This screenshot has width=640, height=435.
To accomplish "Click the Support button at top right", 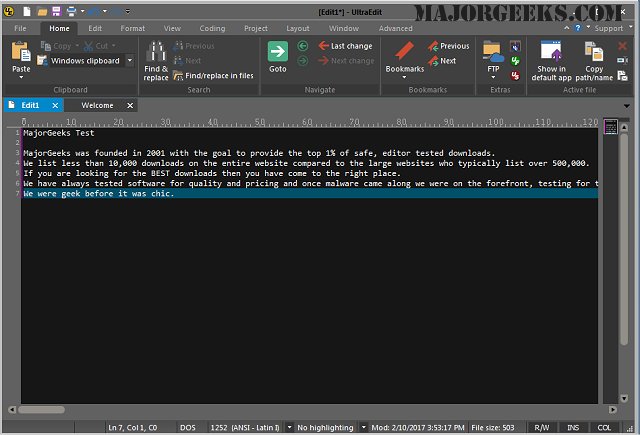I will point(607,28).
